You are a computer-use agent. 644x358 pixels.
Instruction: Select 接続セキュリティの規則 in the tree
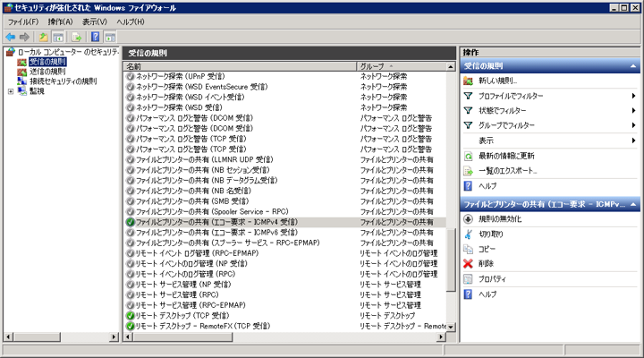tap(63, 81)
